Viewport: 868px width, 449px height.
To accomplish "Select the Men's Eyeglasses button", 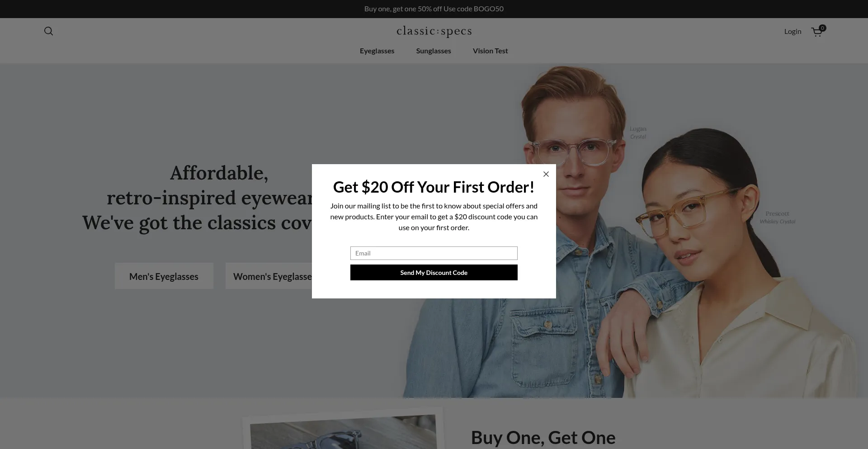I will 164,276.
